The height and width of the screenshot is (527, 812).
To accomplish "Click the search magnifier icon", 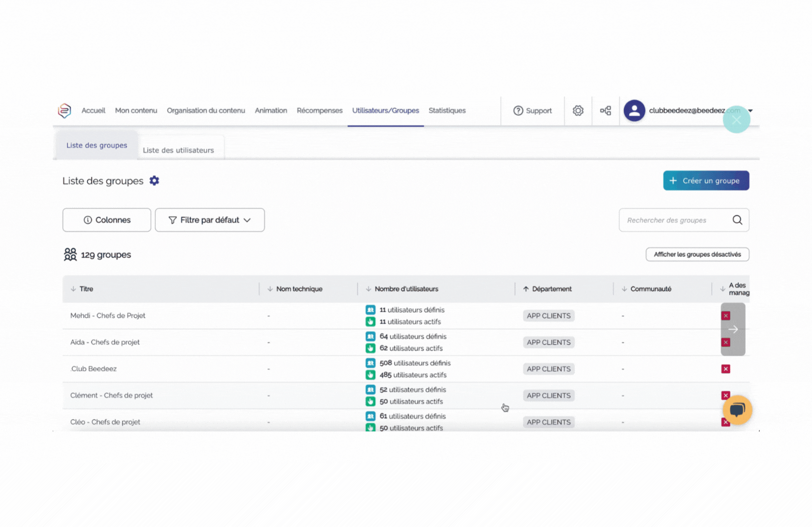I will point(737,220).
